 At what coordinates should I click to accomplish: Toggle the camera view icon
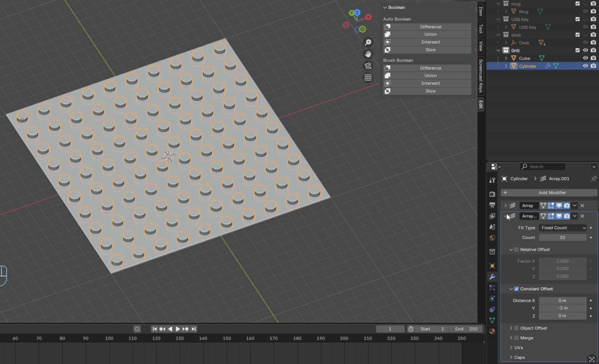368,66
